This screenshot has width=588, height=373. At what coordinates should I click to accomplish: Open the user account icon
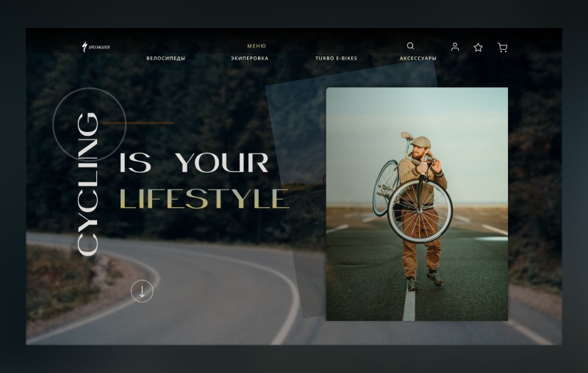455,47
